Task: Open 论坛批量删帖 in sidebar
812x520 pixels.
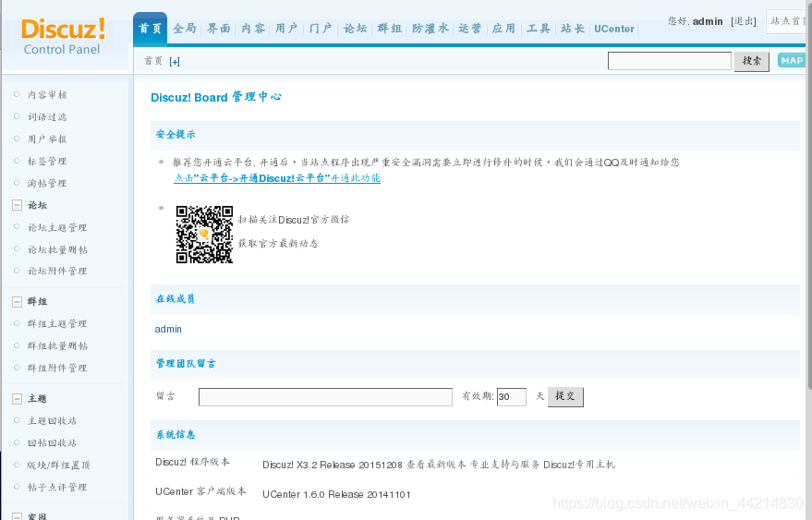Action: point(57,249)
